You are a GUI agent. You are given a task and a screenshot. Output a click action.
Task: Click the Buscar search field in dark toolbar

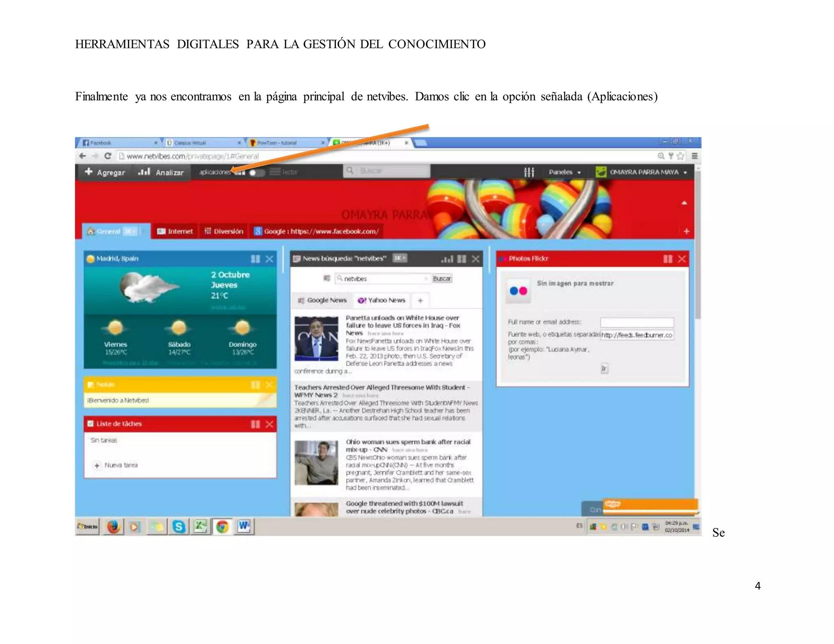coord(387,171)
